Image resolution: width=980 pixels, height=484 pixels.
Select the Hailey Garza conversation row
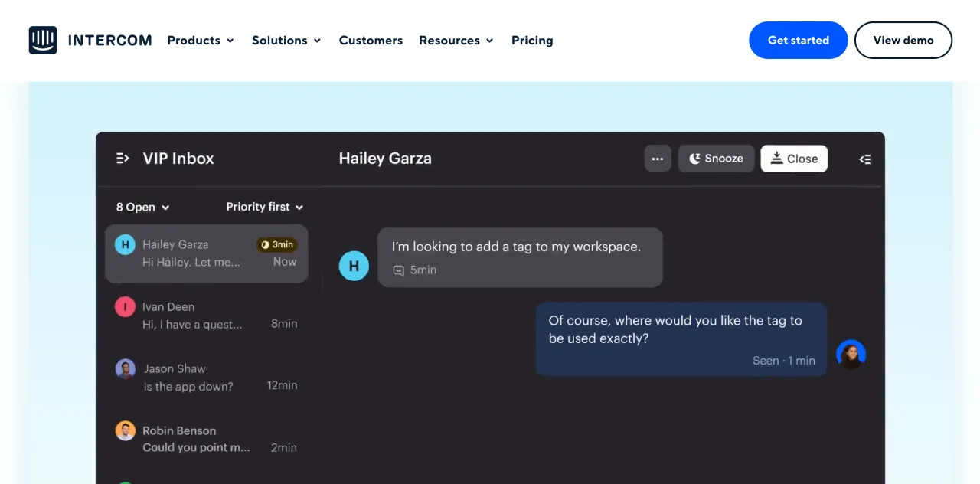click(207, 253)
